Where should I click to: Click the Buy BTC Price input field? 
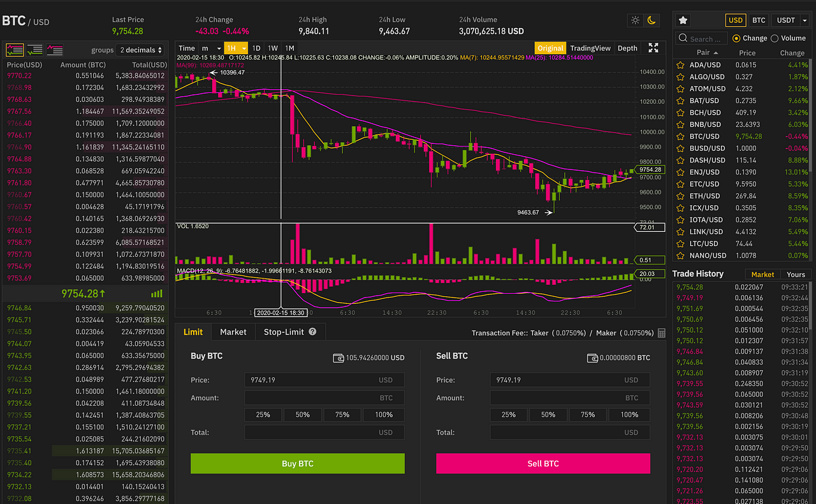click(324, 380)
